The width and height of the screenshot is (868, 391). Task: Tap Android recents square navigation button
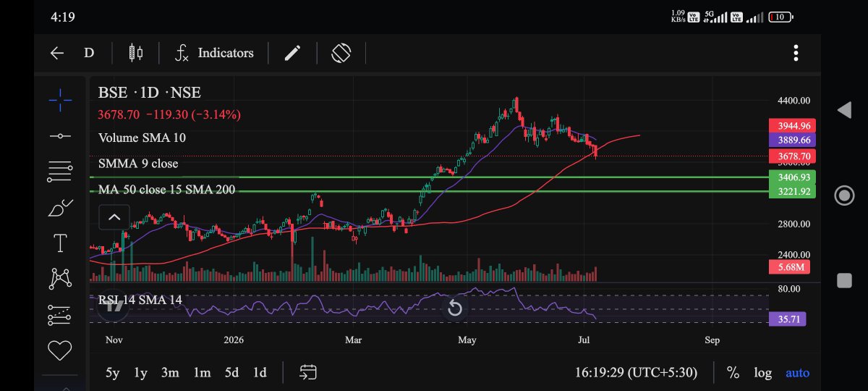point(844,281)
